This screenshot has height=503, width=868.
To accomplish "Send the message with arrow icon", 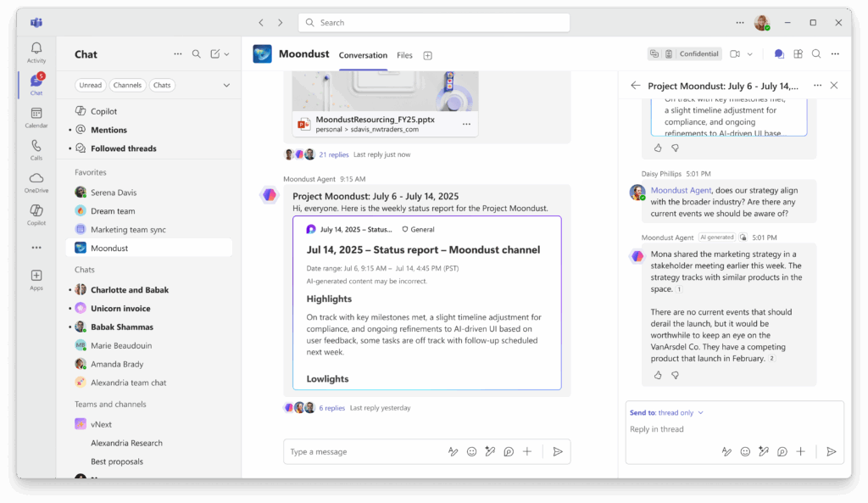I will point(557,452).
